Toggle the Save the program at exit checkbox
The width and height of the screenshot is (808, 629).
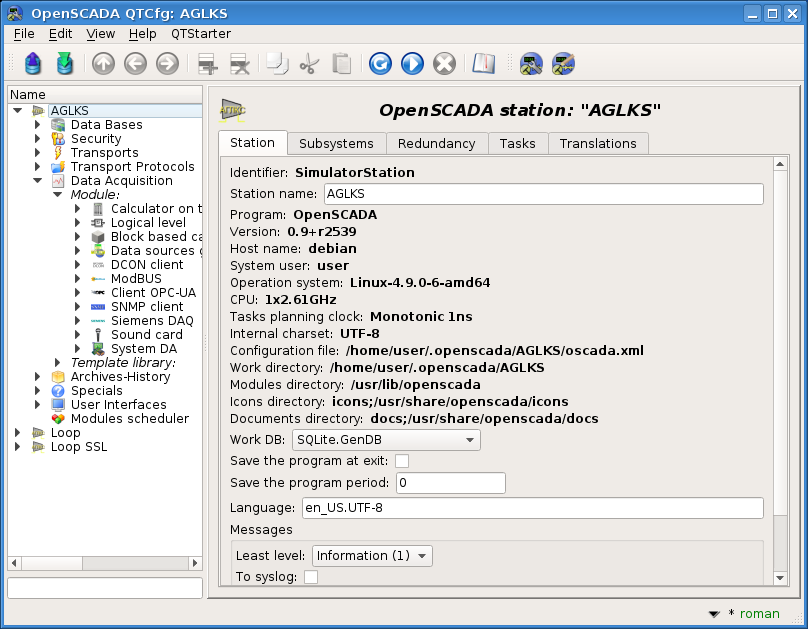402,461
